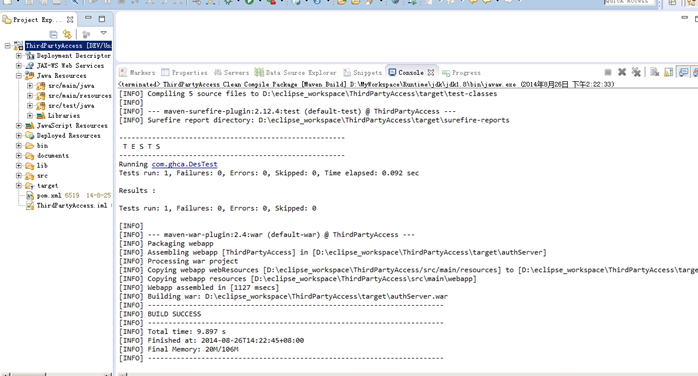Viewport: 698px width, 376px height.
Task: Click the 'T E S T S' console heading
Action: pos(142,146)
